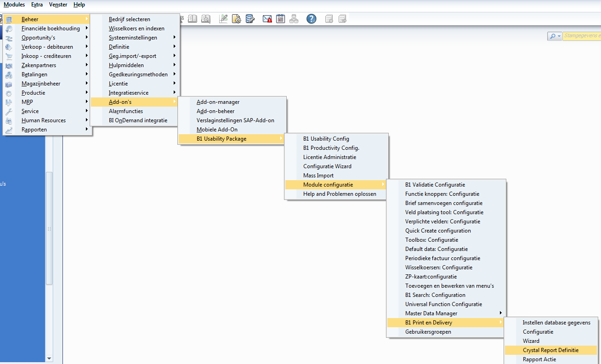The width and height of the screenshot is (601, 364).
Task: Click the general ledger book toolbar icon
Action: 193,19
